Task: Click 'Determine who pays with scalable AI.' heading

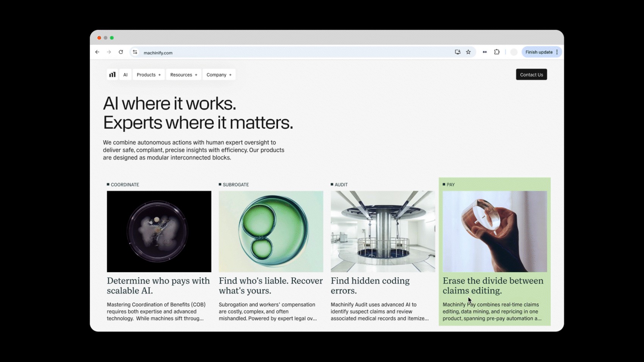Action: [x=158, y=286]
